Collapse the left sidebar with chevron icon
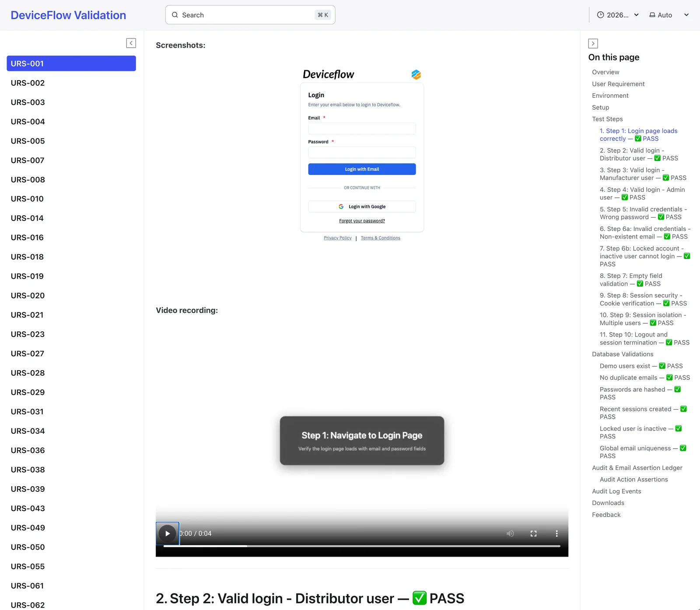 131,43
